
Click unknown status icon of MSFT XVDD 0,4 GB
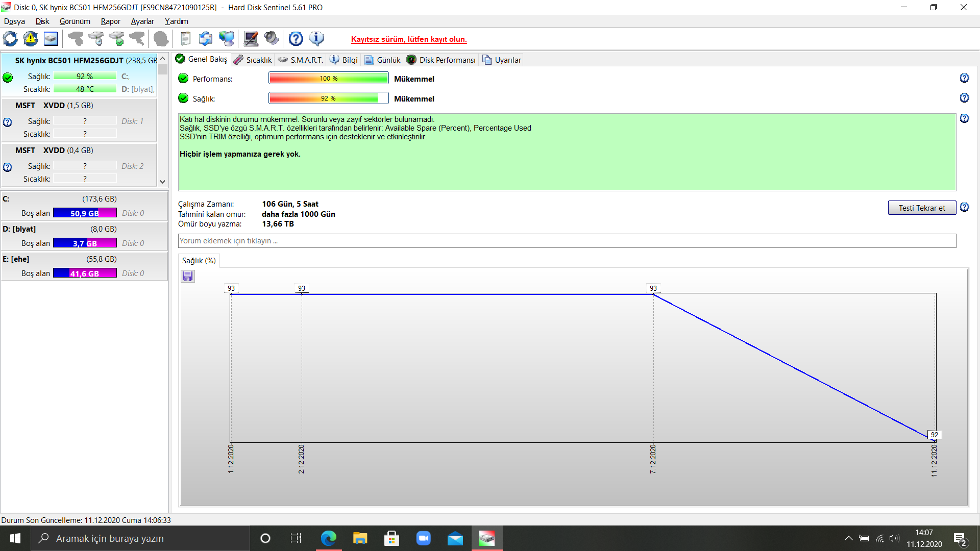8,167
